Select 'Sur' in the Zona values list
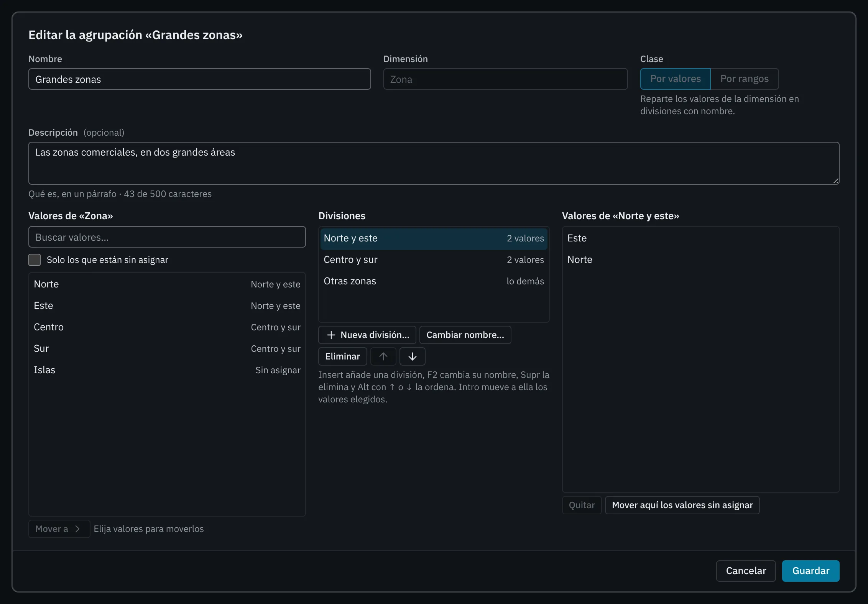Image resolution: width=868 pixels, height=604 pixels. pos(167,349)
